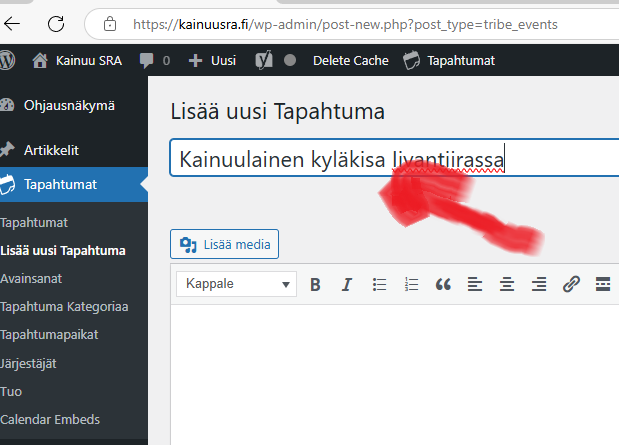The image size is (619, 445).
Task: Open the + Uusi menu in the admin bar
Action: coord(212,60)
